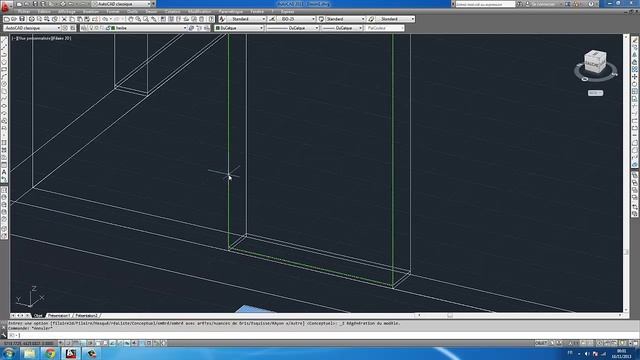Open the ISO-25 dimension style dropdown
Viewport: 640px width, 360px height.
tap(296, 19)
